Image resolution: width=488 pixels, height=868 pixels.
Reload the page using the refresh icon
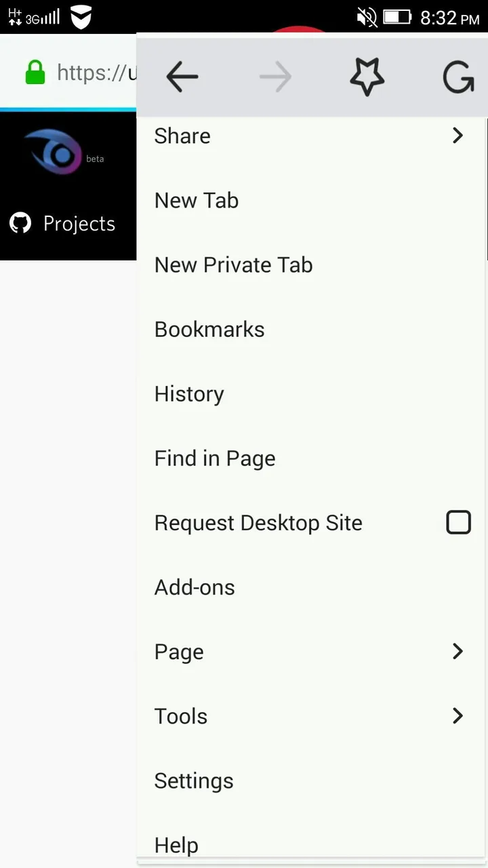[459, 77]
